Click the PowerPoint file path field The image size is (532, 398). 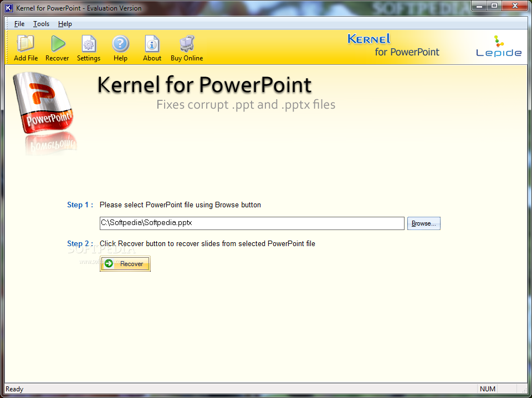pos(252,223)
